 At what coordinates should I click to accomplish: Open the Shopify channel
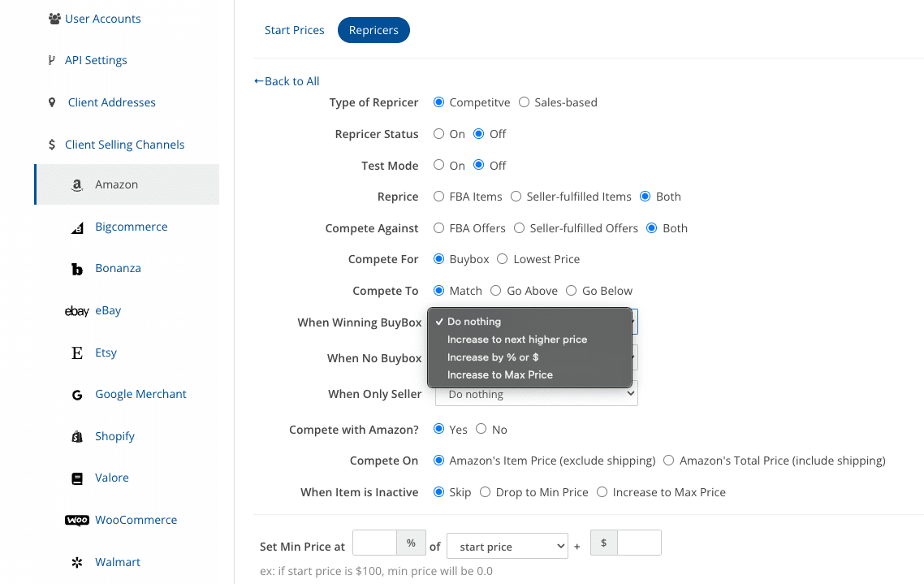[x=115, y=436]
